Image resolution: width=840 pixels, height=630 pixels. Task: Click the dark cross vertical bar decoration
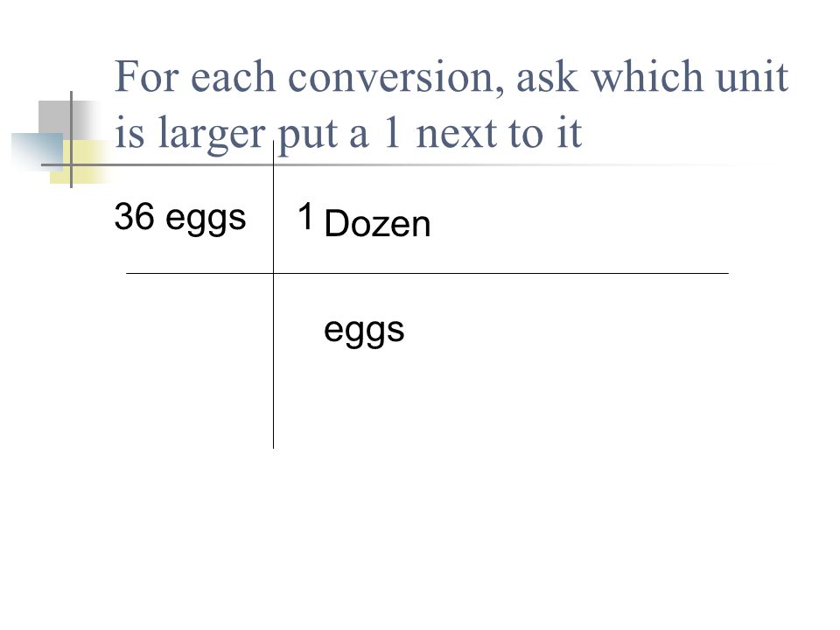point(71,139)
